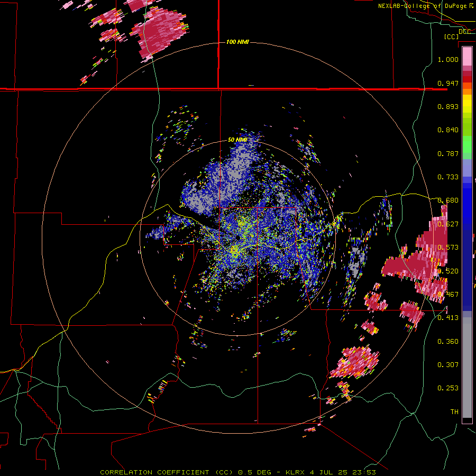The image size is (476, 476).
Task: Click the 50 NMI range ring label
Action: click(x=237, y=140)
